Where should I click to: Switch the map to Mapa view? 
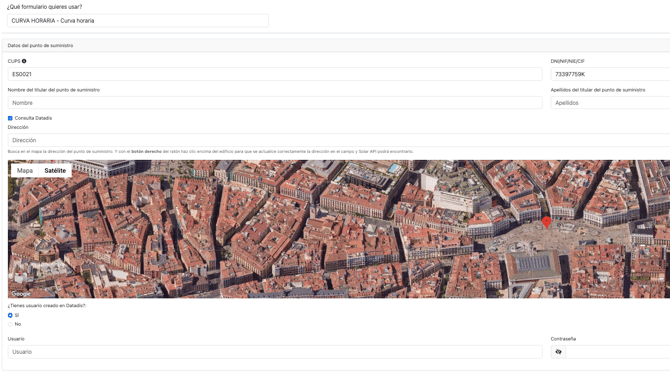[x=25, y=170]
